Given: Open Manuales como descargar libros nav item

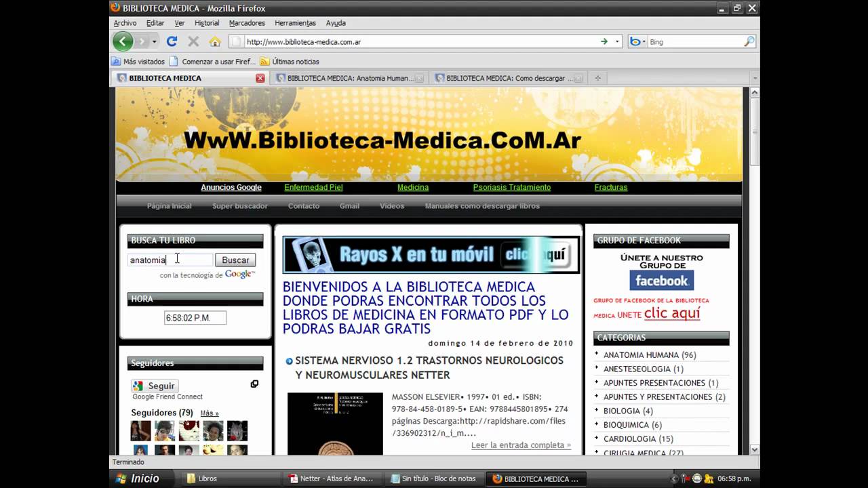Looking at the screenshot, I should tap(482, 206).
